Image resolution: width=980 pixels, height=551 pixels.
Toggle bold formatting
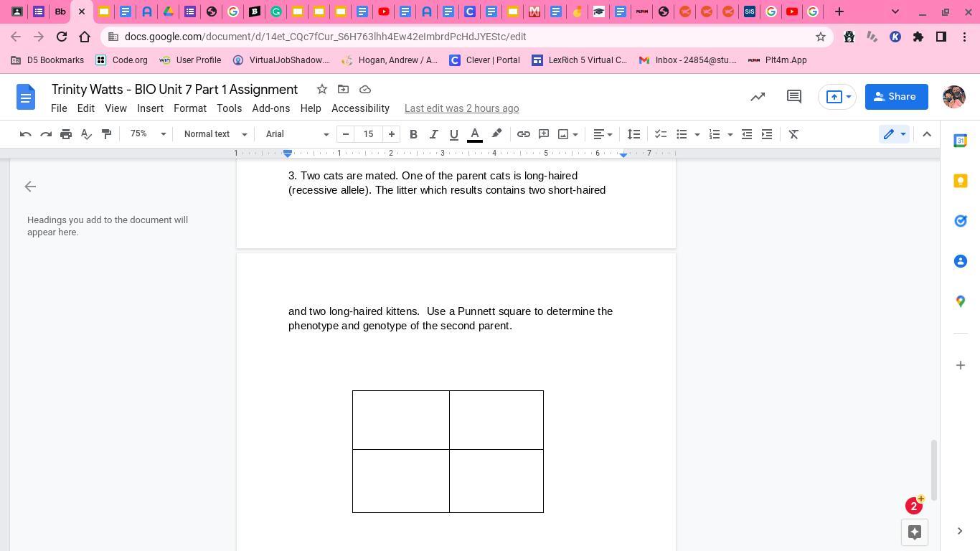tap(413, 134)
